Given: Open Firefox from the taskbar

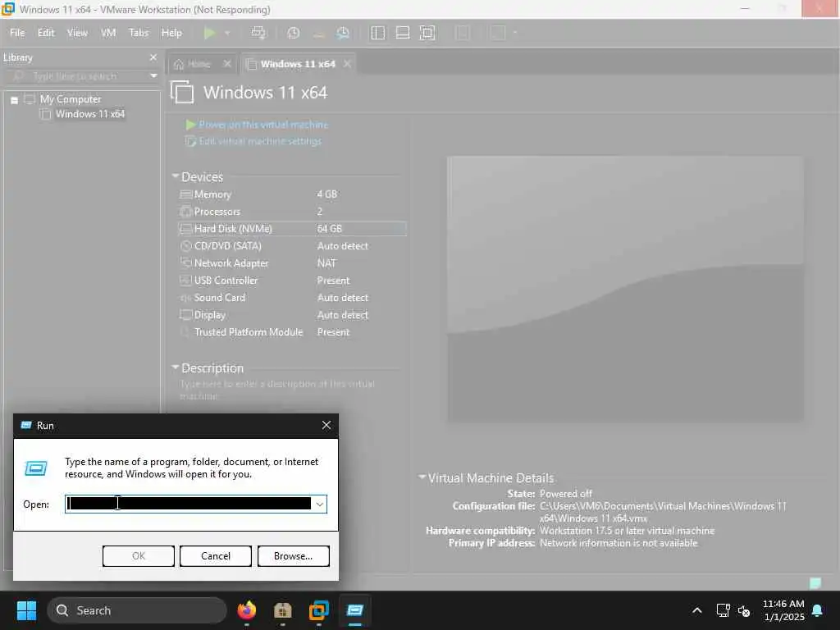Looking at the screenshot, I should 246,610.
